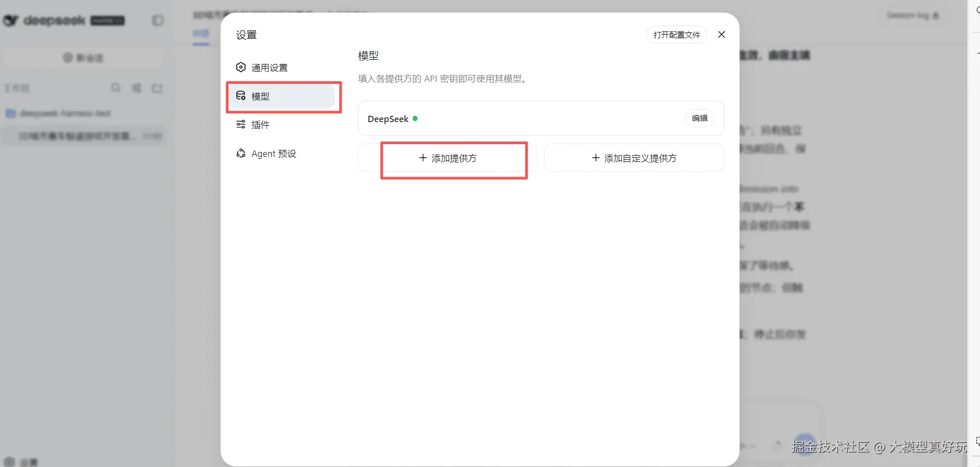Start a new session from the background sidebar

point(84,58)
